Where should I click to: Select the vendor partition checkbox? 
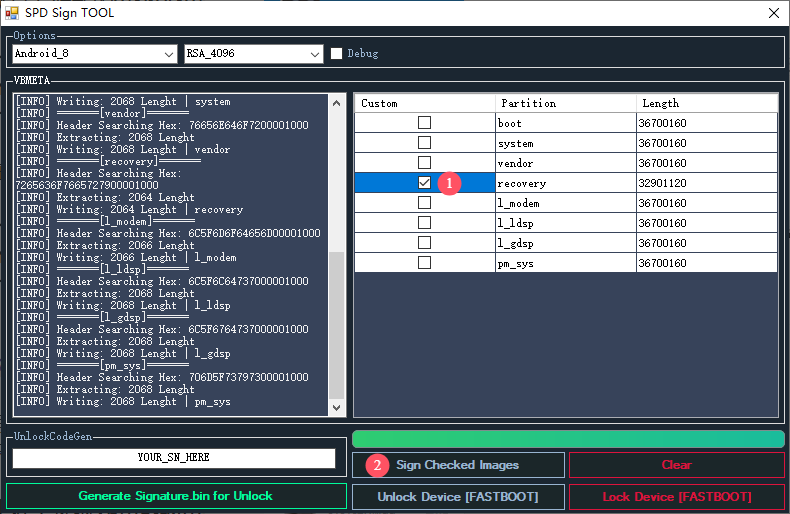click(x=425, y=163)
